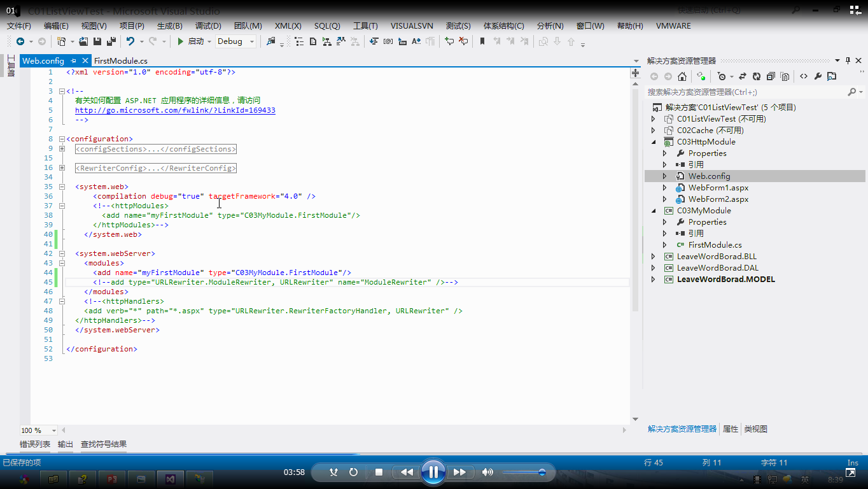
Task: Toggle shuffle in the video player
Action: (x=333, y=472)
